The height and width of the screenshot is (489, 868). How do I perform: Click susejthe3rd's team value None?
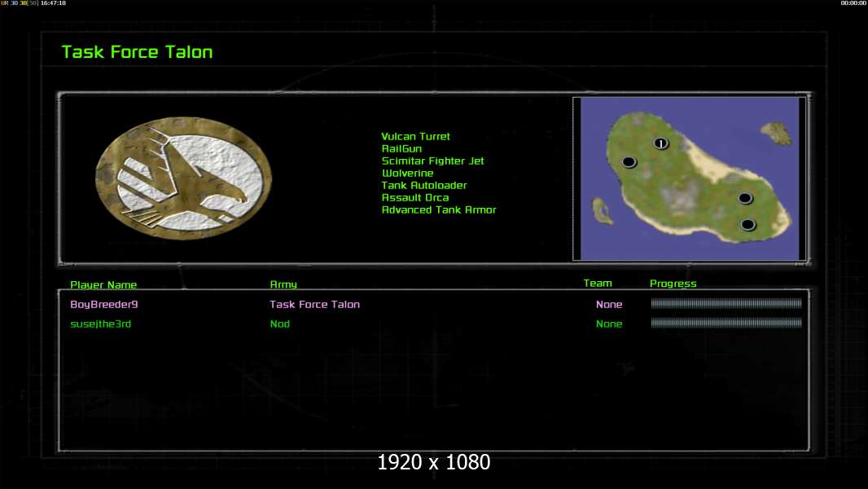pos(609,324)
